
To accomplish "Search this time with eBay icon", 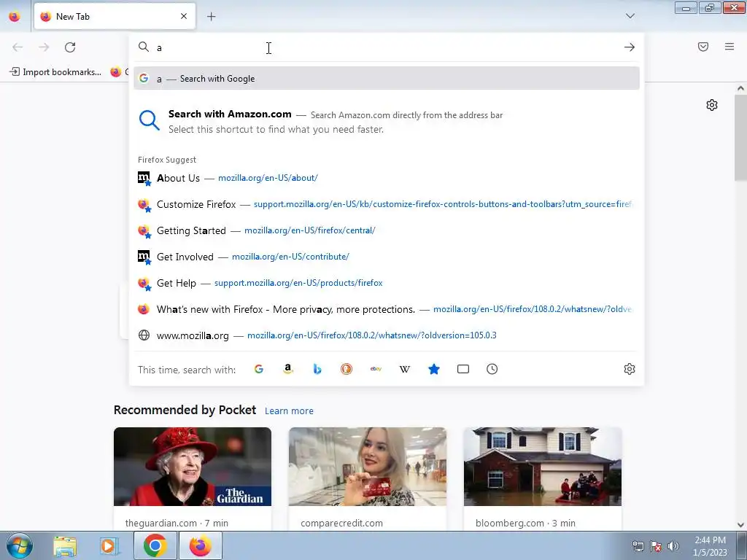I will click(376, 369).
